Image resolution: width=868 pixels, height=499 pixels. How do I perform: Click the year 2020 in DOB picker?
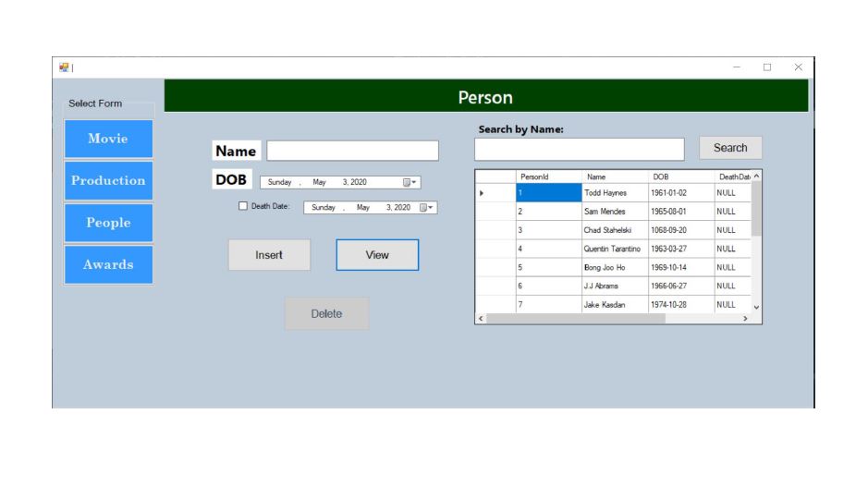coord(358,182)
